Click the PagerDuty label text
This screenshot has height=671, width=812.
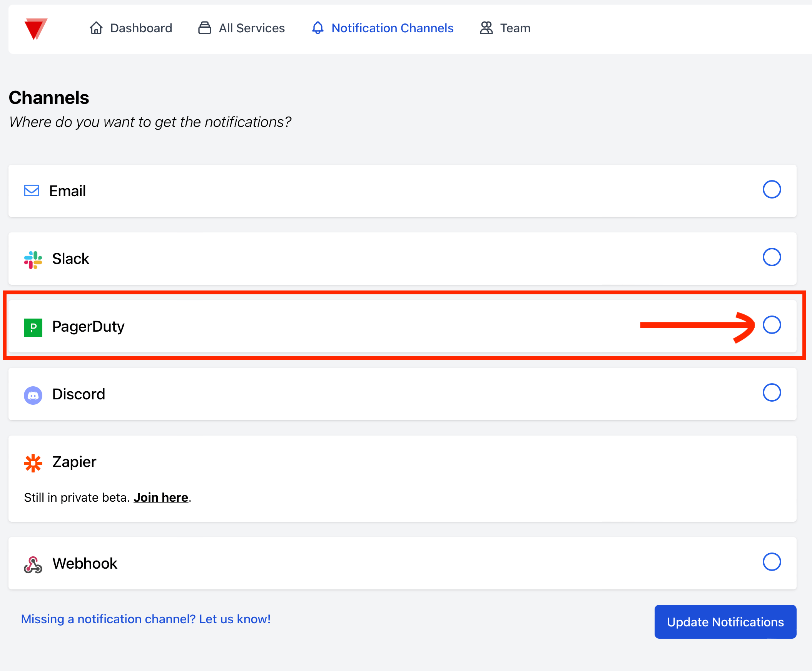pyautogui.click(x=88, y=327)
